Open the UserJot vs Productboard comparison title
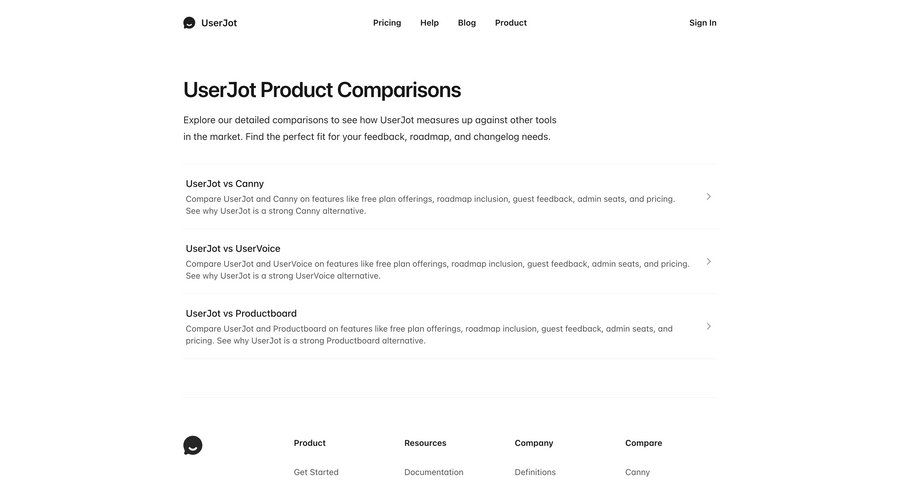Viewport: 900px width, 484px height. coord(241,314)
